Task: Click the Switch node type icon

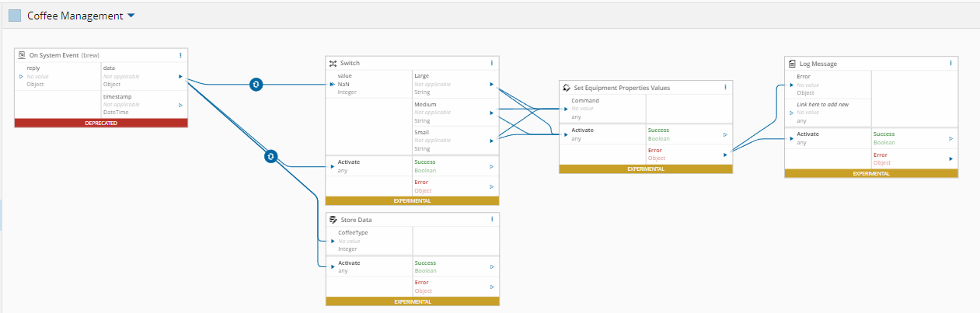Action: pos(333,63)
